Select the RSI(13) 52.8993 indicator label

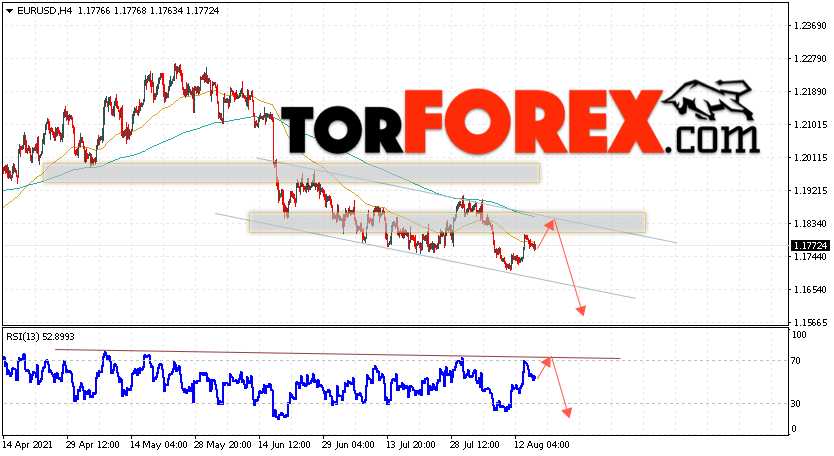pyautogui.click(x=40, y=337)
